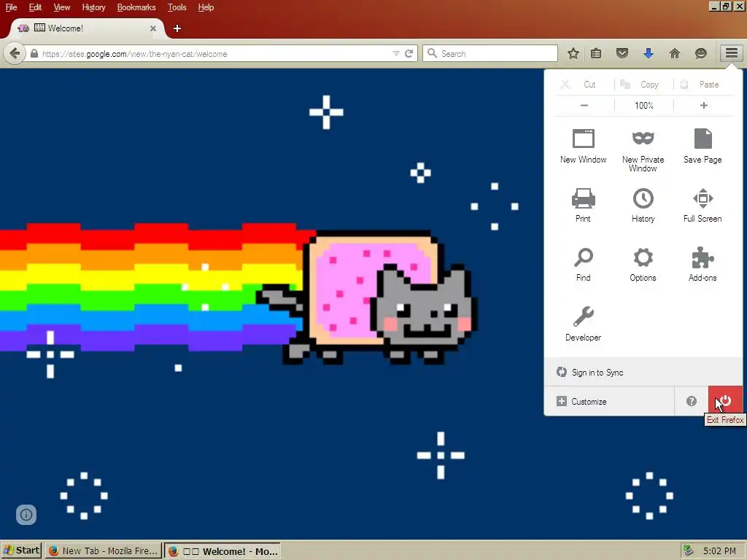747x560 pixels.
Task: Click the URL address bar
Action: [x=214, y=54]
